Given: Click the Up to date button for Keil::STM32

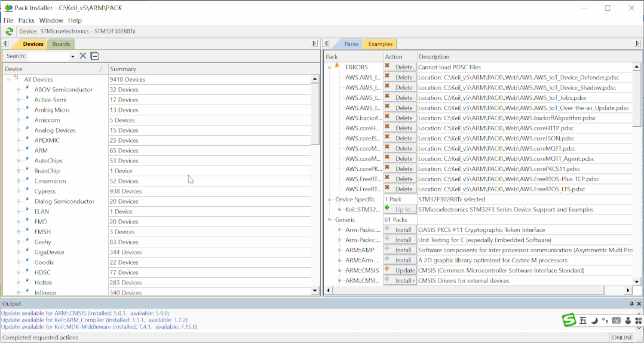Looking at the screenshot, I should [400, 210].
